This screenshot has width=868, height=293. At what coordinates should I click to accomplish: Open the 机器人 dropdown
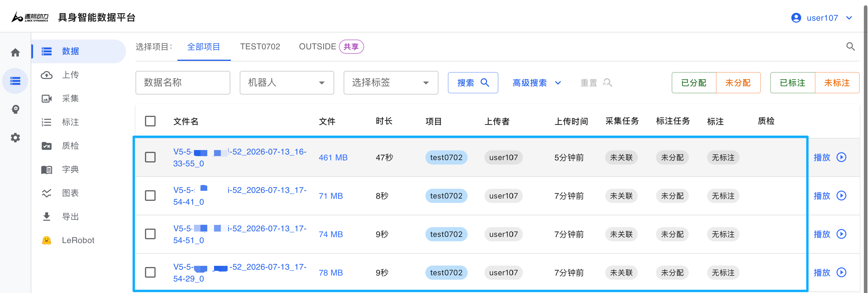click(x=287, y=83)
